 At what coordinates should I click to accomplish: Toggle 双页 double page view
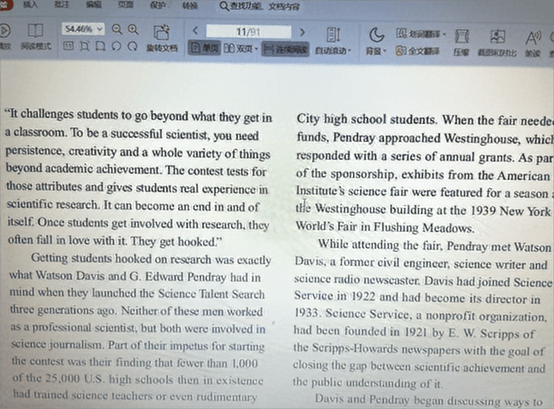(241, 48)
